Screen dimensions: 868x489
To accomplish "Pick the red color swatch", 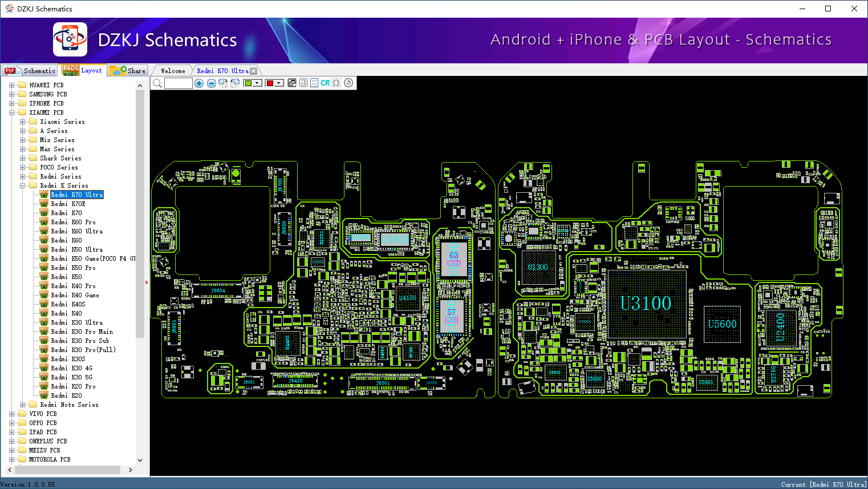I will 270,83.
